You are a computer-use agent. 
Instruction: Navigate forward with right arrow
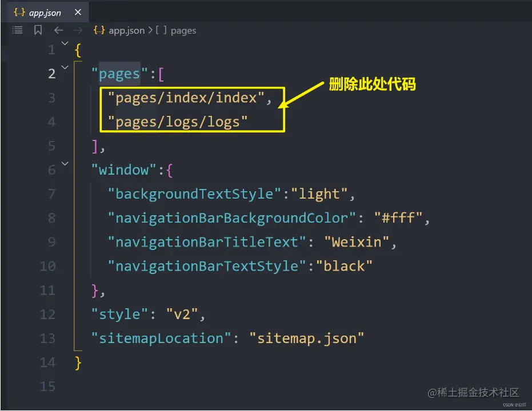pos(78,30)
